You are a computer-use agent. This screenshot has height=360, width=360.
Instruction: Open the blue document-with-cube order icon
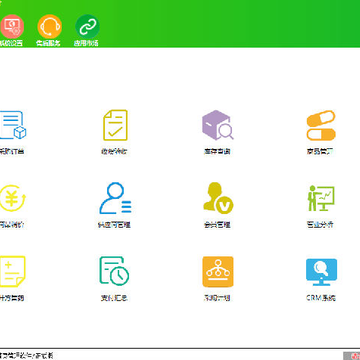pos(13,125)
